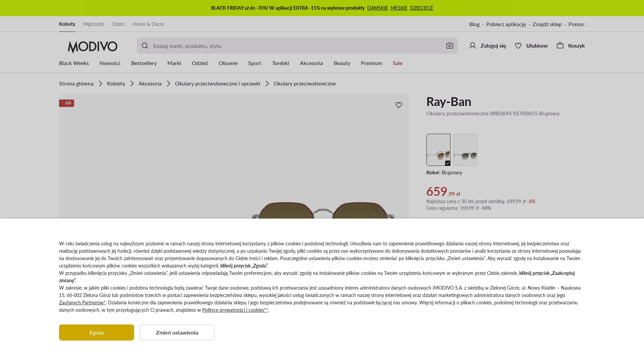Click Najniższa cena z 30 dni text
Screen dimensions: 644x362
pyautogui.click(x=481, y=201)
